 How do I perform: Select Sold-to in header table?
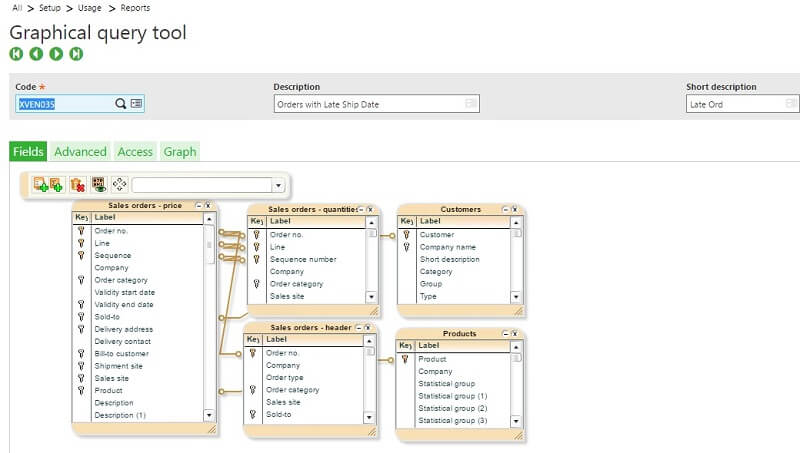279,415
